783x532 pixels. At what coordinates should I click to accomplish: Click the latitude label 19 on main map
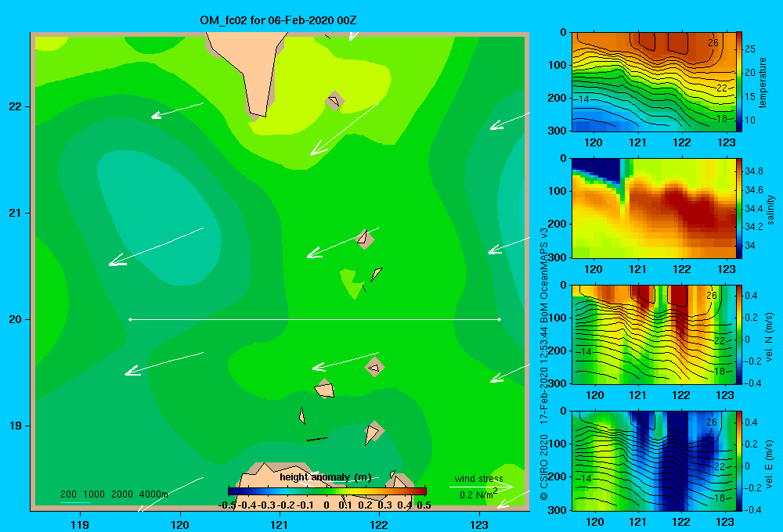point(16,426)
